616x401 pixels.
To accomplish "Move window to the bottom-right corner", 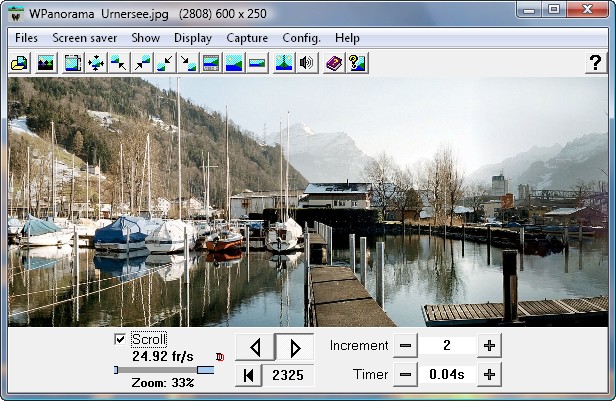I will (188, 63).
